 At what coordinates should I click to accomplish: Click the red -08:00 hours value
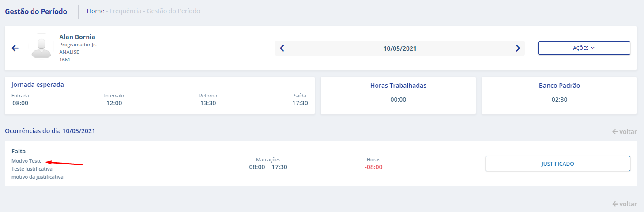(x=373, y=167)
